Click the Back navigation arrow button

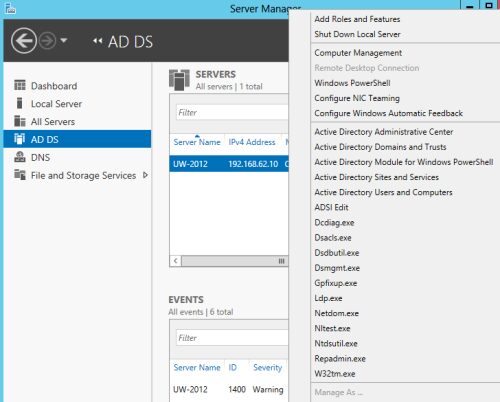(24, 41)
